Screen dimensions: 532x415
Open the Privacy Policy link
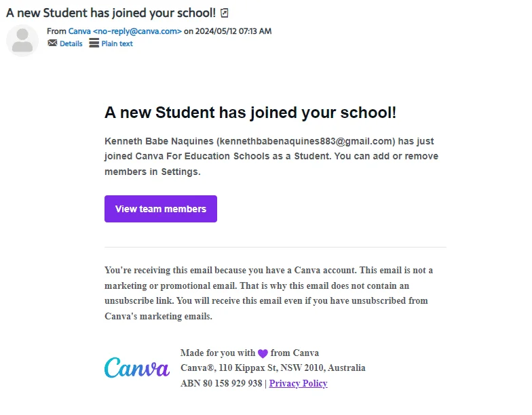tap(299, 383)
